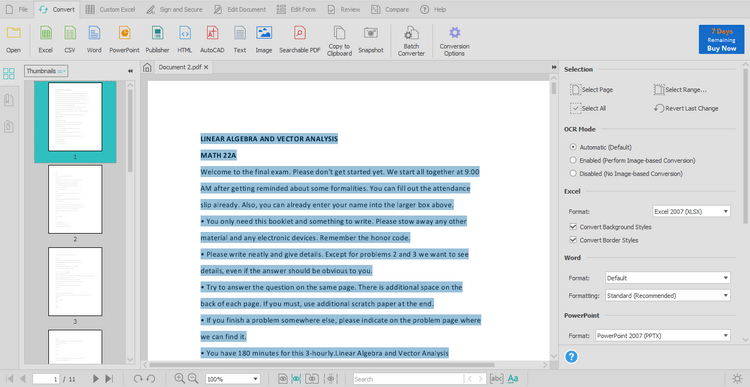Convert the document to PowerPoint
This screenshot has height=387, width=750.
124,39
